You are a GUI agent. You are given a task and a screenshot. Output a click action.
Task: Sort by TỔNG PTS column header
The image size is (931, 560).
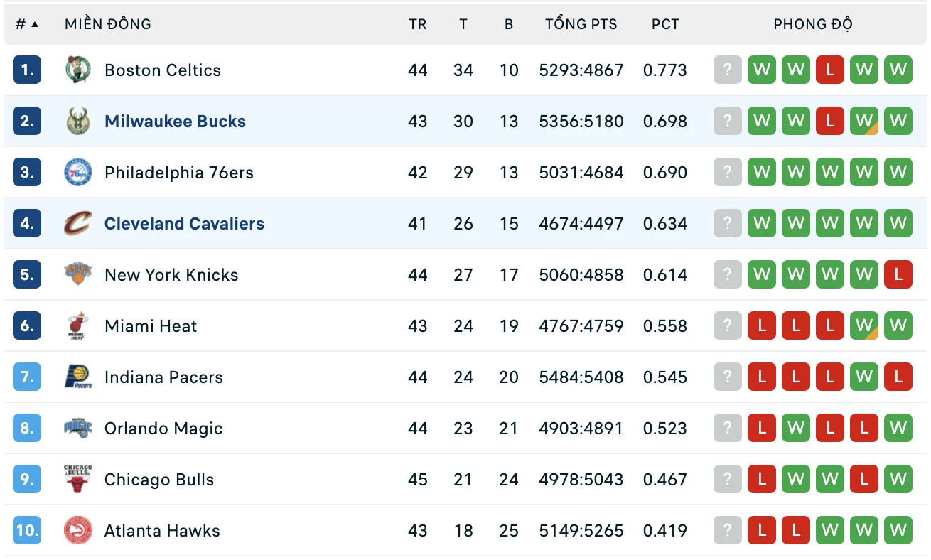[581, 24]
